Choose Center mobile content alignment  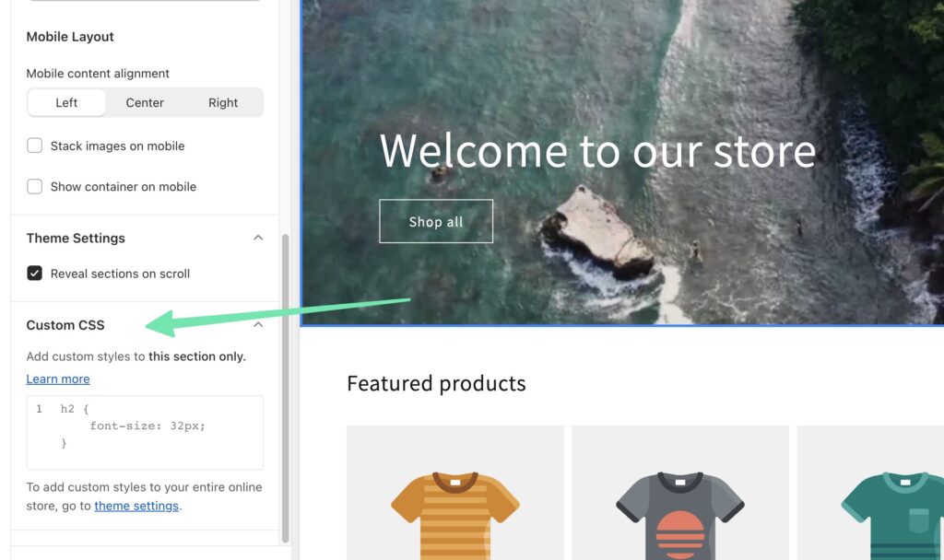coord(145,103)
